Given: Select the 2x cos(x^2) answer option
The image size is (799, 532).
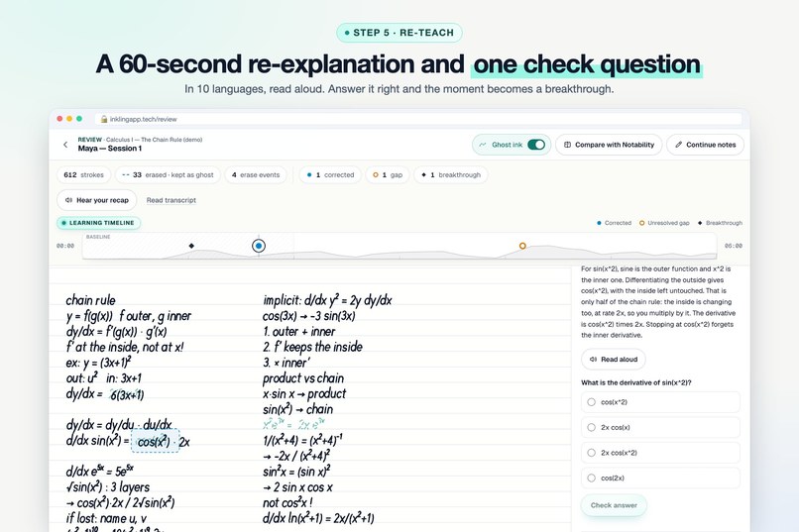Looking at the screenshot, I should 660,453.
